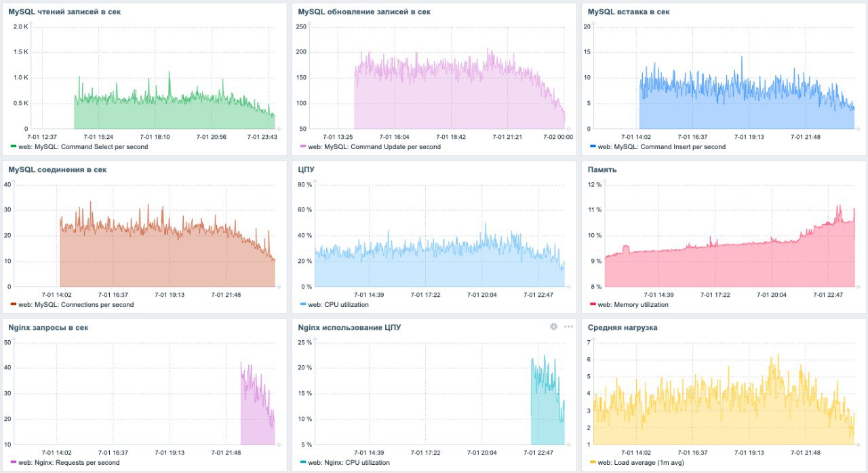Open the three-dots menu on Nginx CPU widget
Image resolution: width=868 pixels, height=473 pixels.
(x=568, y=327)
